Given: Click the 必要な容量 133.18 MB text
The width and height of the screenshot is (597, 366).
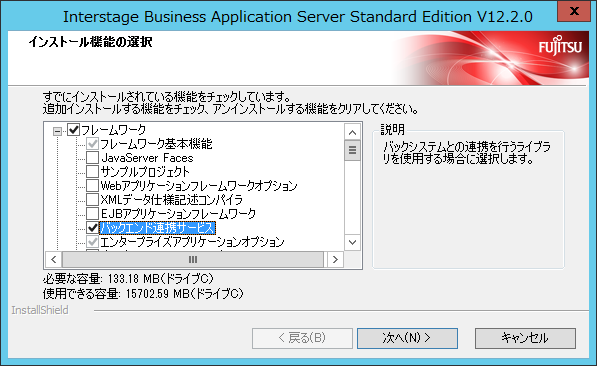Looking at the screenshot, I should 128,279.
